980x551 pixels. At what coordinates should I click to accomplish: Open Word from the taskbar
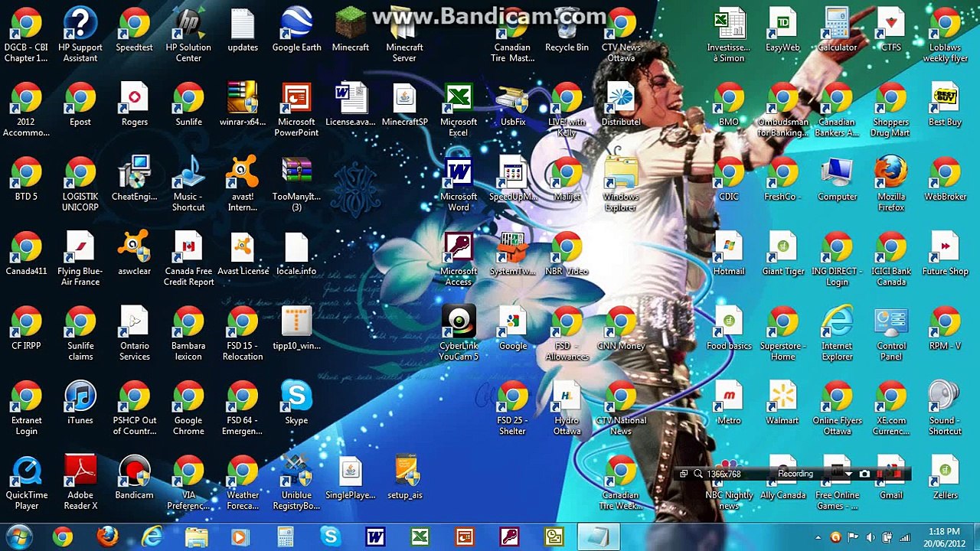tap(375, 537)
